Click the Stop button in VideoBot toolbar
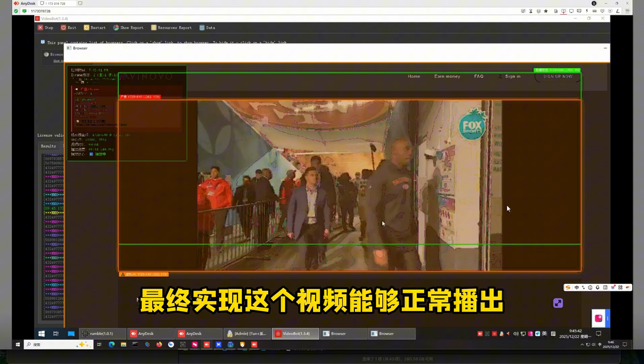This screenshot has width=644, height=364. 45,28
